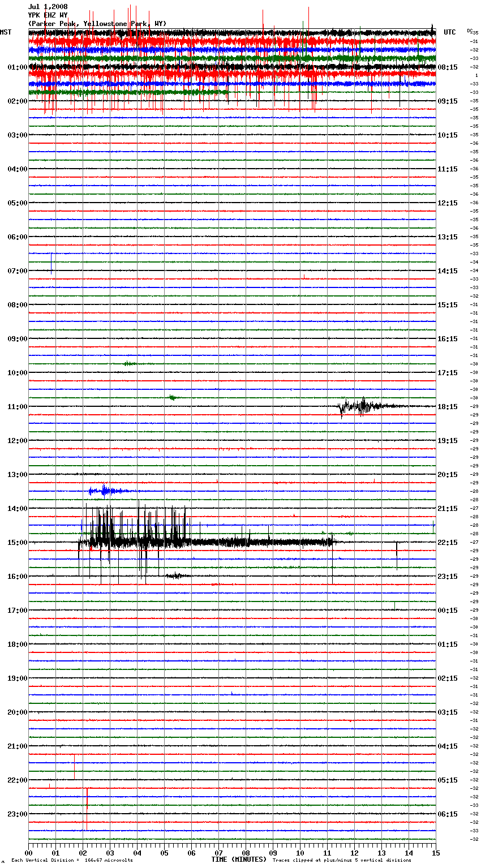Screen dimensions: 481x868
Task: Select the '01:00' MST time label
Action: click(x=17, y=67)
